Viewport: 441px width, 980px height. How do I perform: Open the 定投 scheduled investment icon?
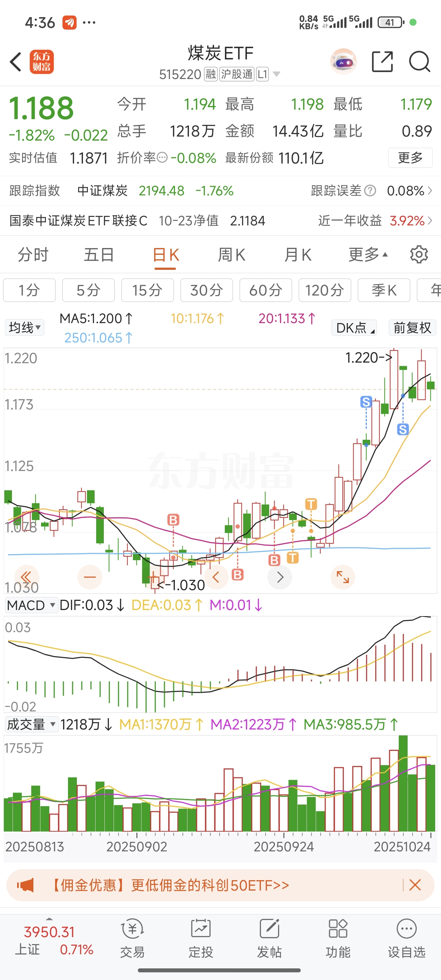click(201, 939)
